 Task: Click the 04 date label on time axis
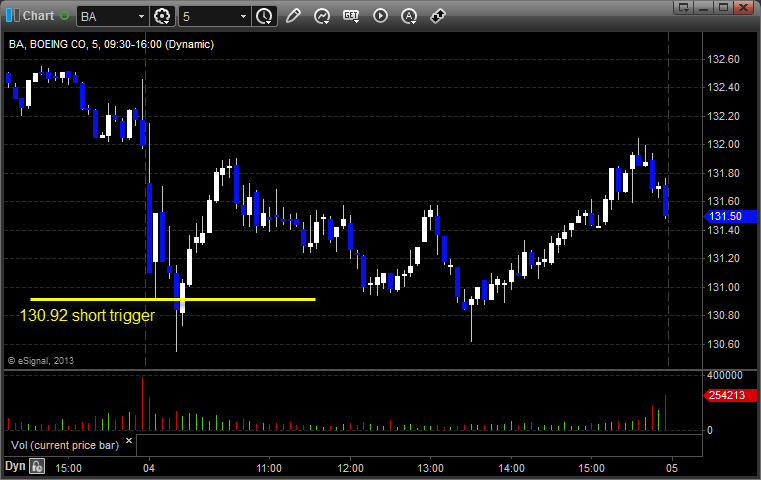[149, 468]
